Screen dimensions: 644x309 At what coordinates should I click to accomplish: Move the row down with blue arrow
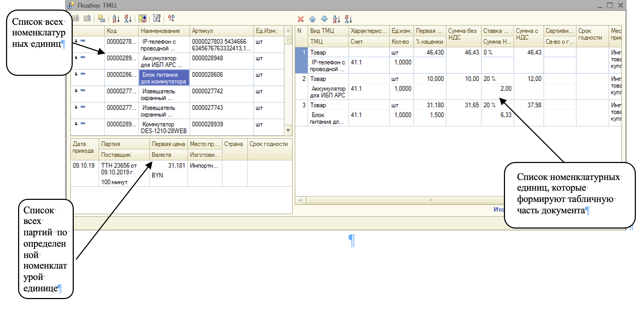pyautogui.click(x=324, y=19)
